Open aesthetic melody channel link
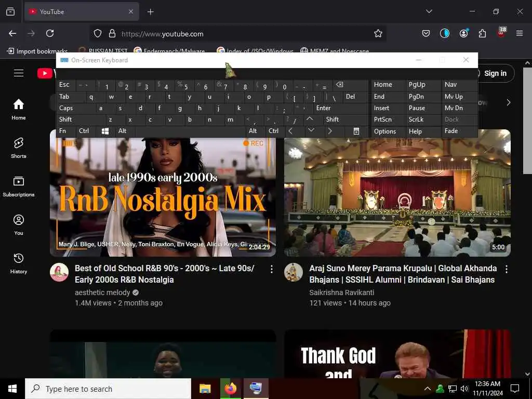 [102, 292]
